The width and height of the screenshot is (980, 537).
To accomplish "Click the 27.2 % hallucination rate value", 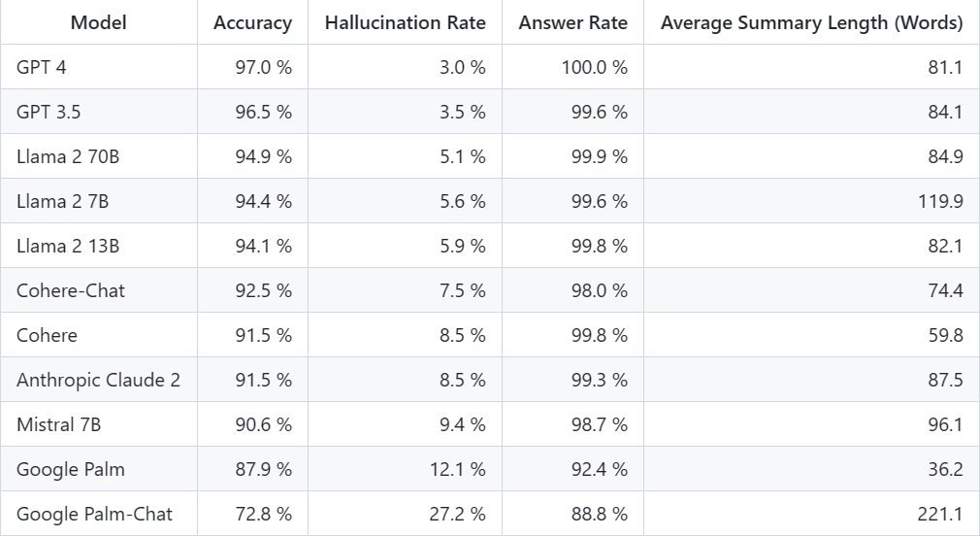I will coord(458,514).
